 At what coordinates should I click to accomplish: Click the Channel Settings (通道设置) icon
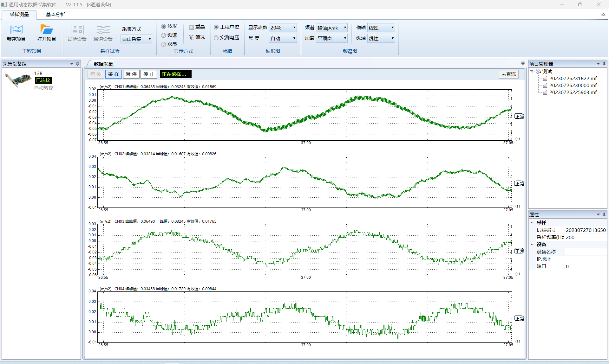pyautogui.click(x=103, y=29)
